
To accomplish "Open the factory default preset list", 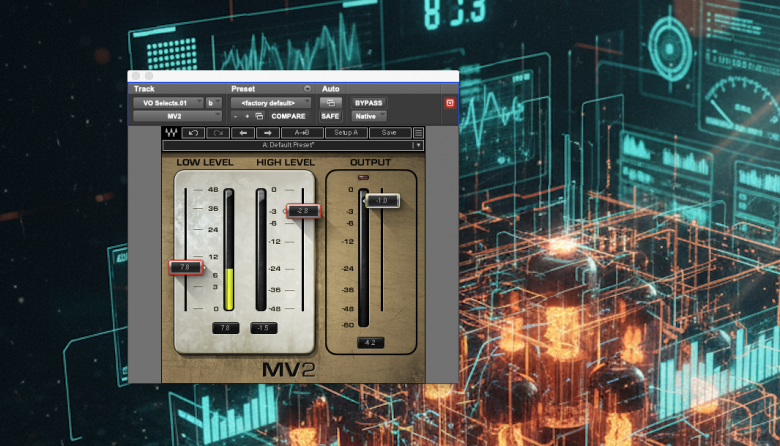I will [271, 103].
